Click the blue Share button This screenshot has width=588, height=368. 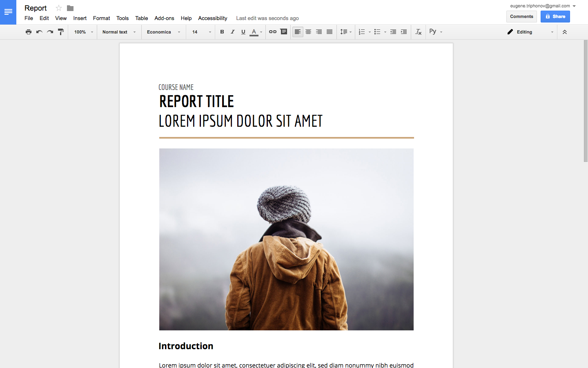pos(555,16)
